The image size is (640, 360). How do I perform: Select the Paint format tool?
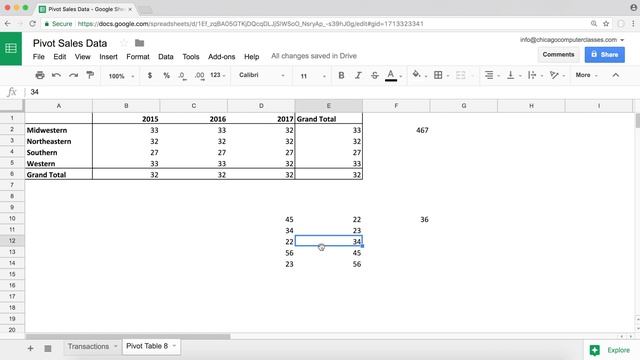tap(90, 75)
